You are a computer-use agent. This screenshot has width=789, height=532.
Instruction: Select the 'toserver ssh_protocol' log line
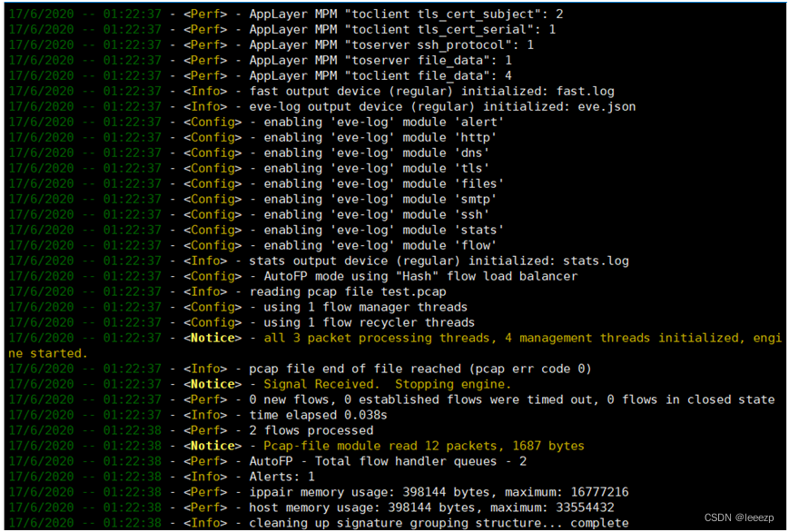(271, 44)
